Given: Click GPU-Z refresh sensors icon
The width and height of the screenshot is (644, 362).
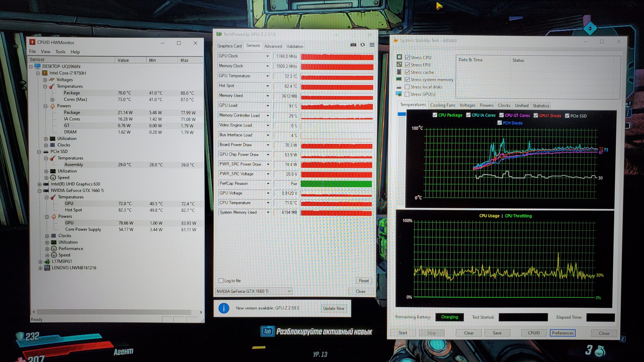Looking at the screenshot, I should 363,45.
